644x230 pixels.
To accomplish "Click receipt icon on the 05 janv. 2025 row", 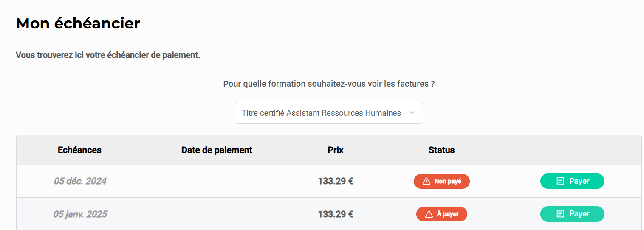I will pyautogui.click(x=560, y=214).
